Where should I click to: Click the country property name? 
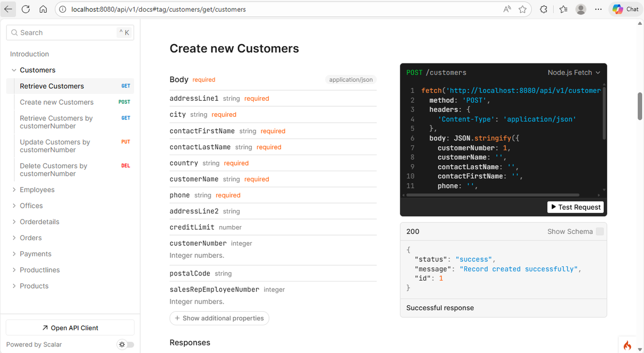pos(184,163)
